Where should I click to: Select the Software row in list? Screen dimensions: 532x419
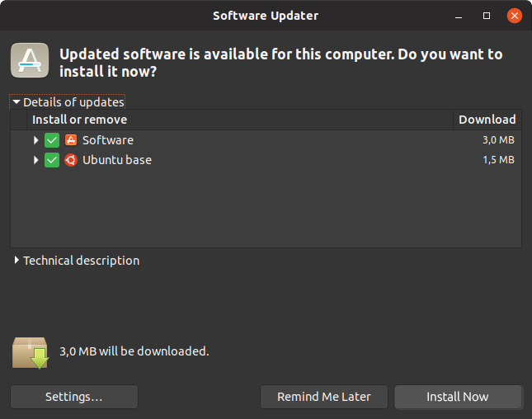(266, 140)
